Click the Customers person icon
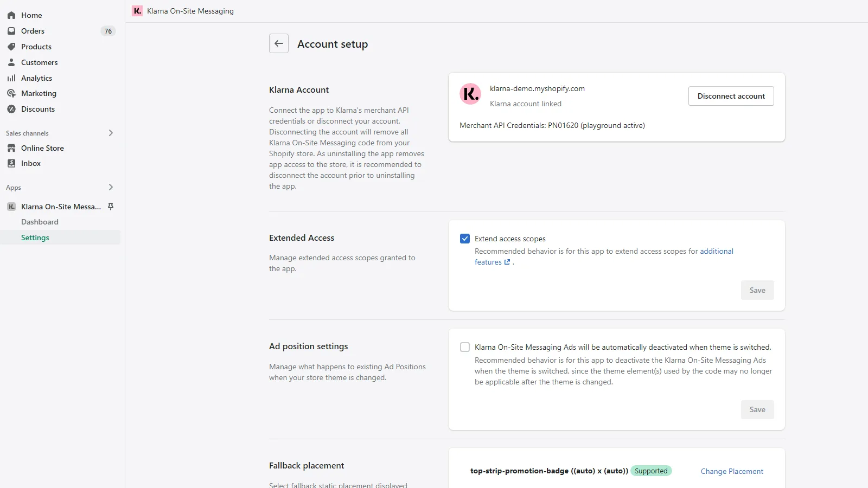Screen dimensions: 868x488 coord(11,62)
